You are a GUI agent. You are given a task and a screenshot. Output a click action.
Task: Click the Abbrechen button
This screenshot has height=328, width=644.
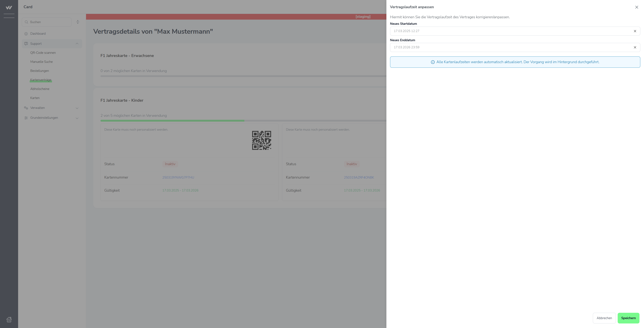click(x=604, y=318)
